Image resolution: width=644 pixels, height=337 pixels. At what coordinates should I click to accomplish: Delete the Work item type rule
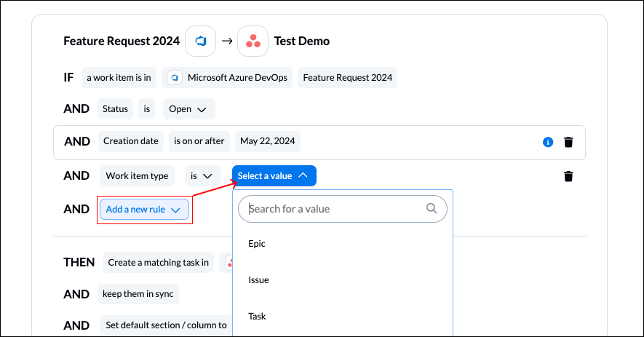pos(568,176)
